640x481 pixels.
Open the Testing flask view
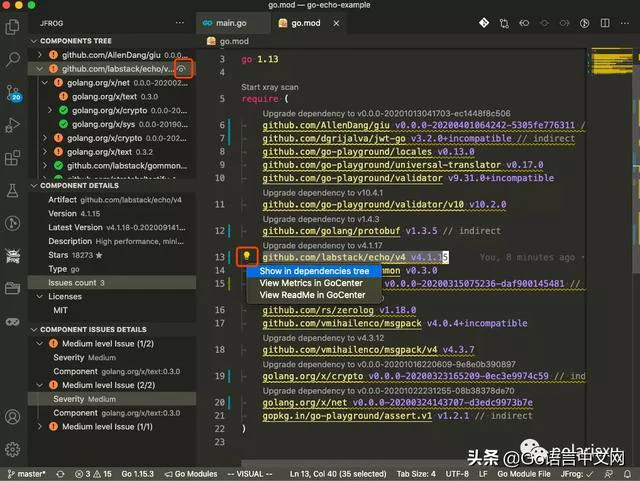pyautogui.click(x=13, y=190)
